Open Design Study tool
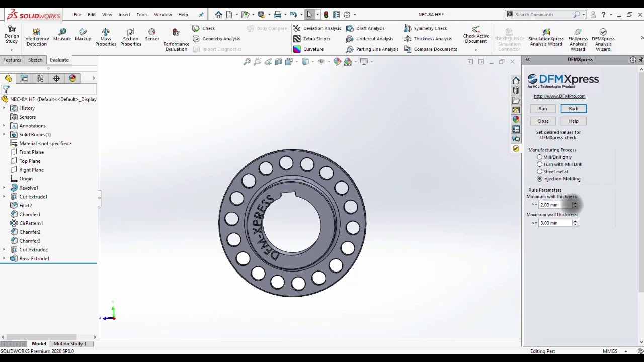The width and height of the screenshot is (644, 362). click(x=11, y=35)
